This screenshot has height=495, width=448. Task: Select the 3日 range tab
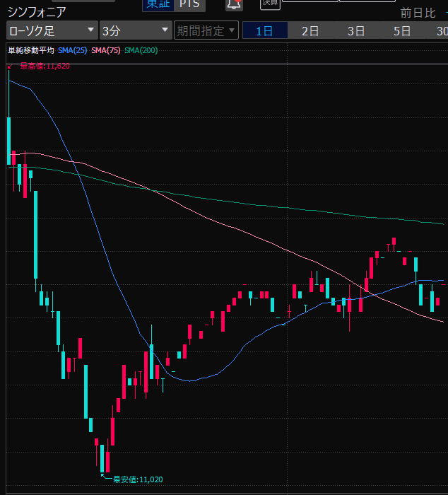click(356, 30)
